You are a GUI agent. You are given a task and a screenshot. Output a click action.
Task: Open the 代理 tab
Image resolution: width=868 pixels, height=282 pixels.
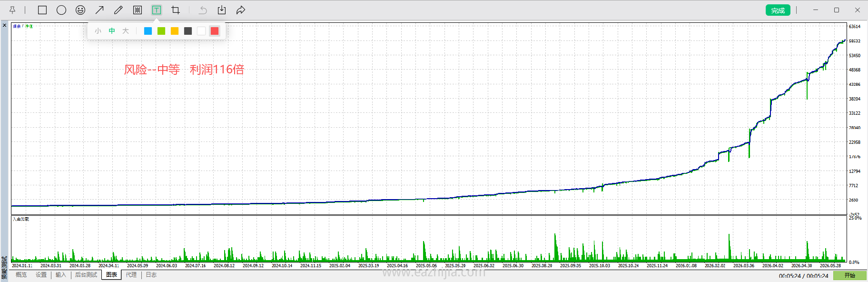(131, 275)
